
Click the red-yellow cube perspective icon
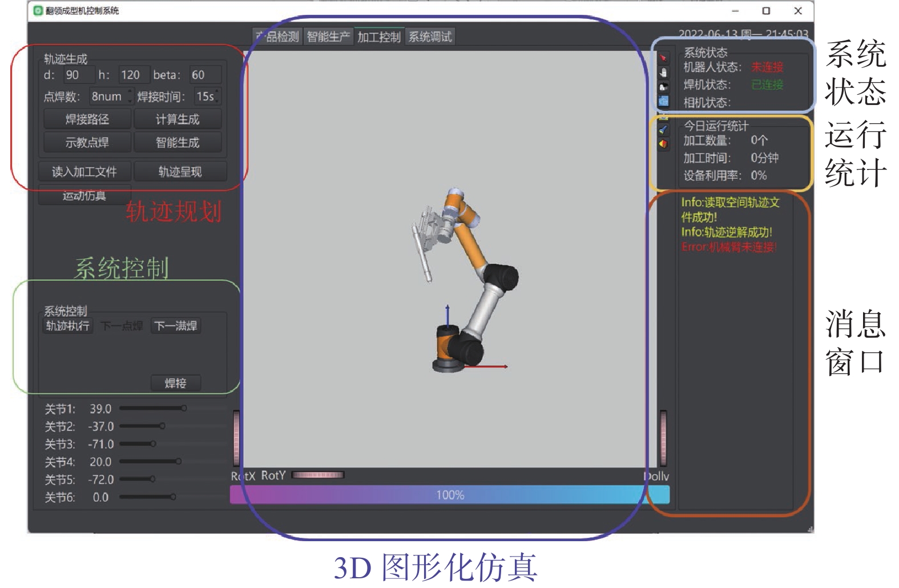663,144
